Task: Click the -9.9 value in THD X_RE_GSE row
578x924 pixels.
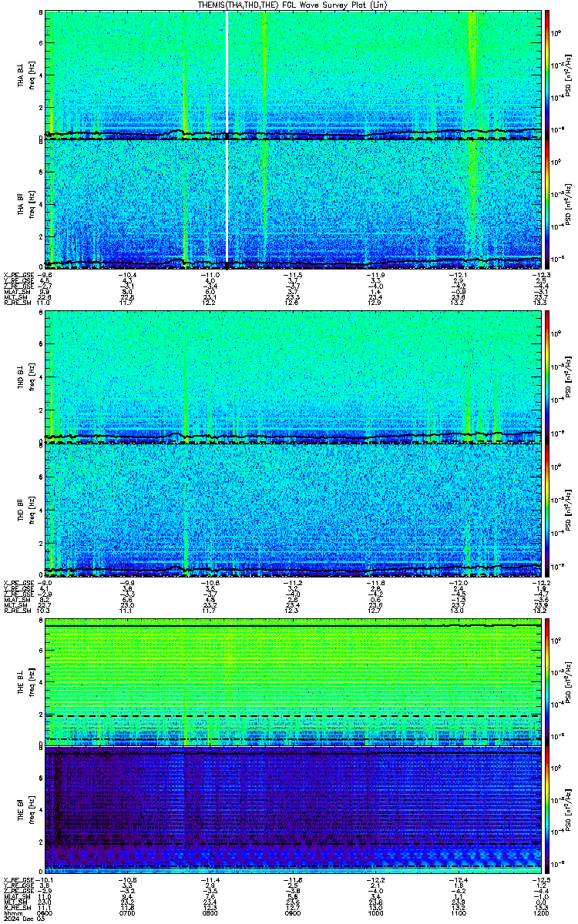Action: coord(129,583)
